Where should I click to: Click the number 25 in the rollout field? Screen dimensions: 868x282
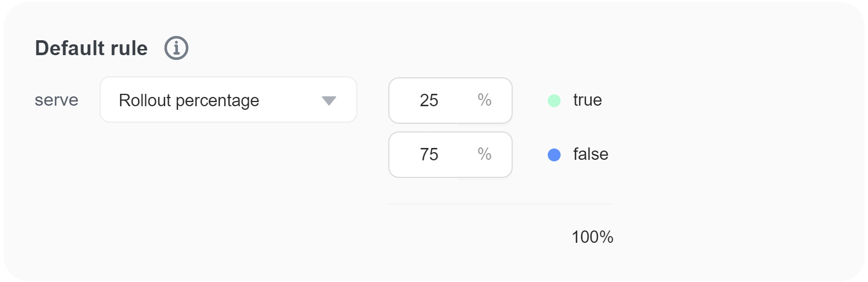(429, 101)
